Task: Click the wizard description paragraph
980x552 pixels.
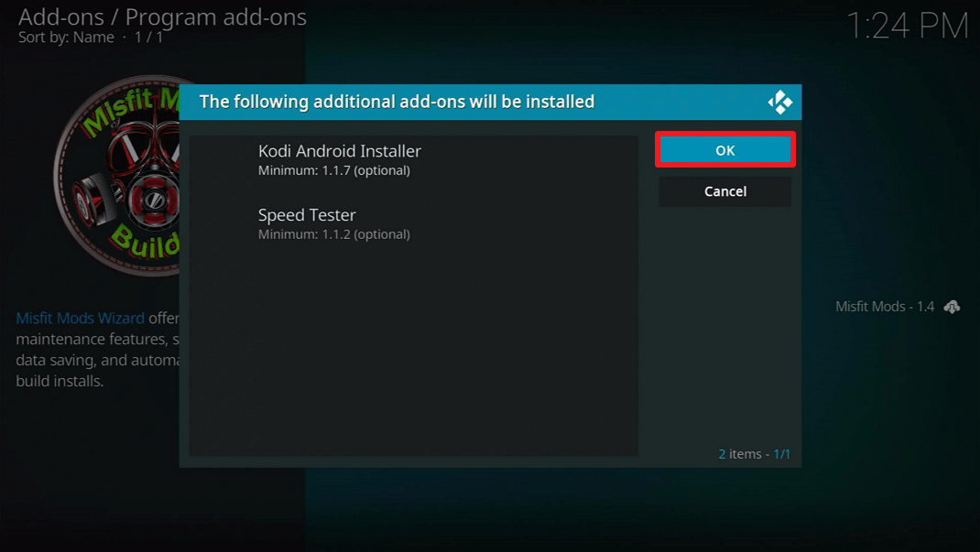Action: pos(97,350)
